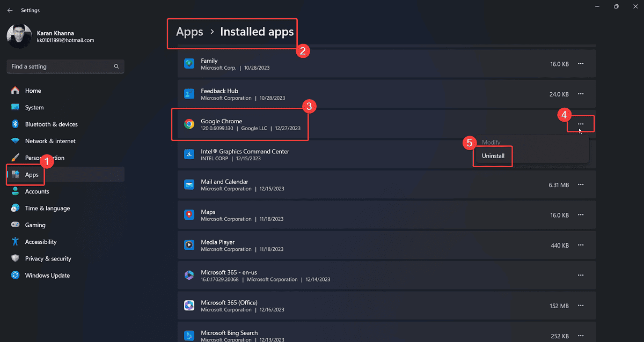
Task: Open more options for Microsoft 365 (Office)
Action: (x=581, y=306)
